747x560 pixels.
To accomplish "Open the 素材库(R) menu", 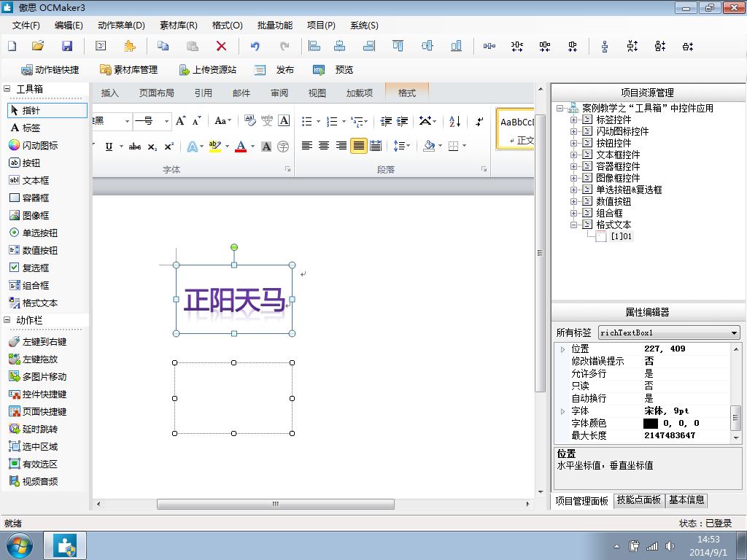I will [x=178, y=25].
